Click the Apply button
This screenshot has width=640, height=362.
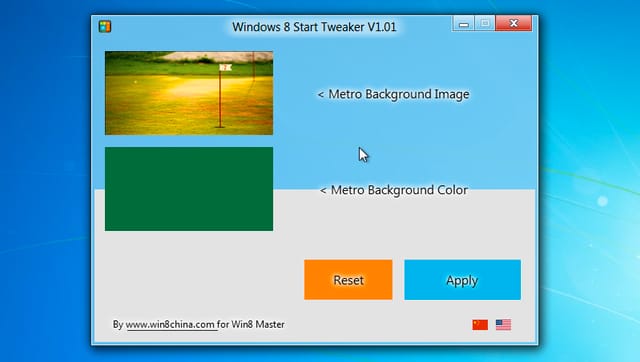(462, 280)
